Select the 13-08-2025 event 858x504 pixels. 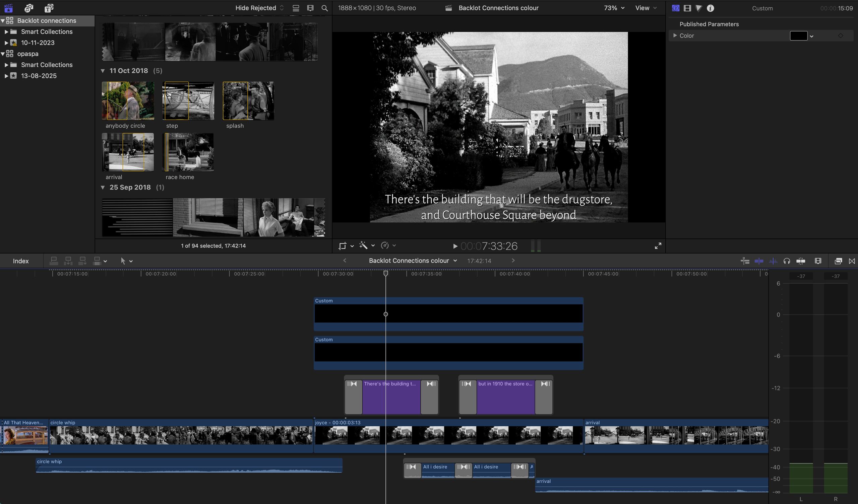tap(39, 76)
